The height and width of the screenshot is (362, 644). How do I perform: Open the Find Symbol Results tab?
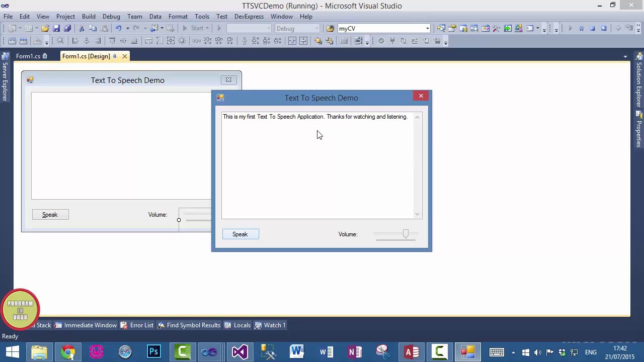click(189, 325)
